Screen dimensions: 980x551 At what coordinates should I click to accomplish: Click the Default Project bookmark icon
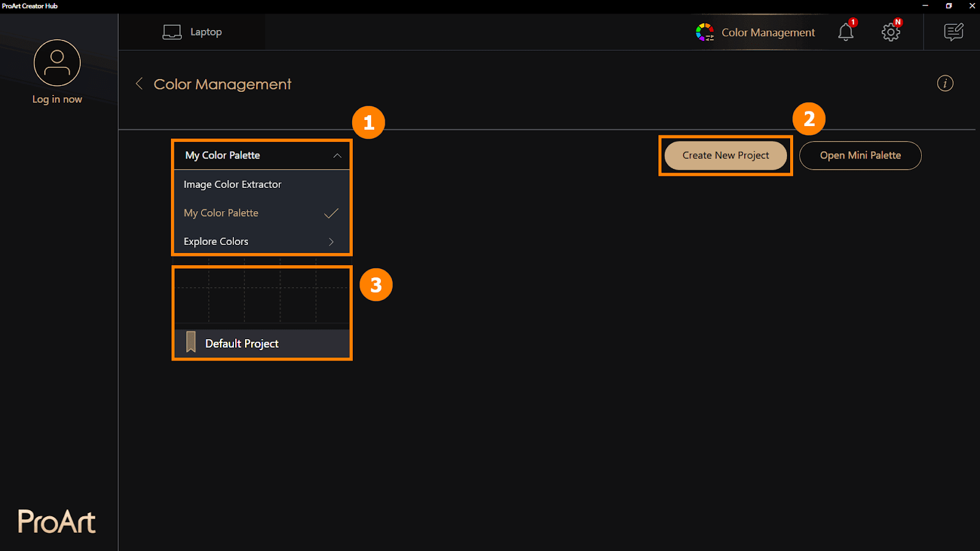pos(191,342)
